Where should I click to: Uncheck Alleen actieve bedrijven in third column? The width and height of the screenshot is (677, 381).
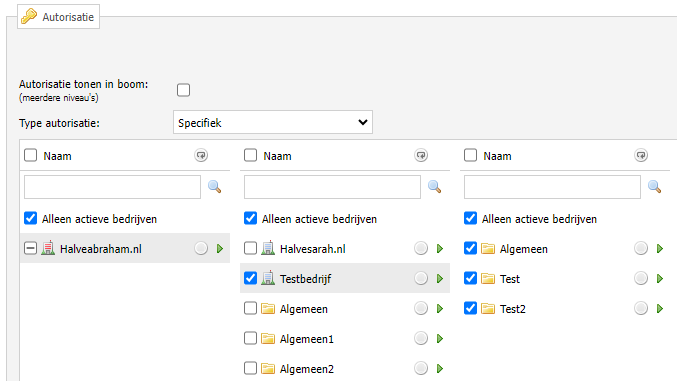(471, 218)
